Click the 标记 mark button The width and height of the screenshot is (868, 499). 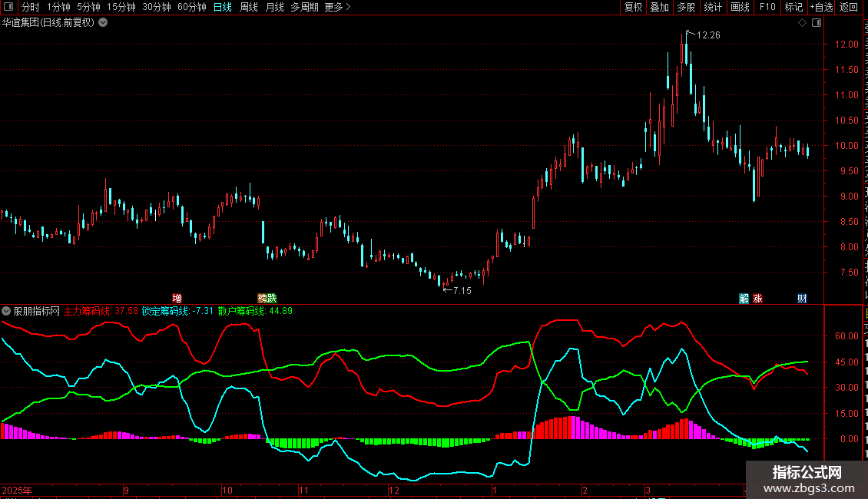(x=793, y=7)
